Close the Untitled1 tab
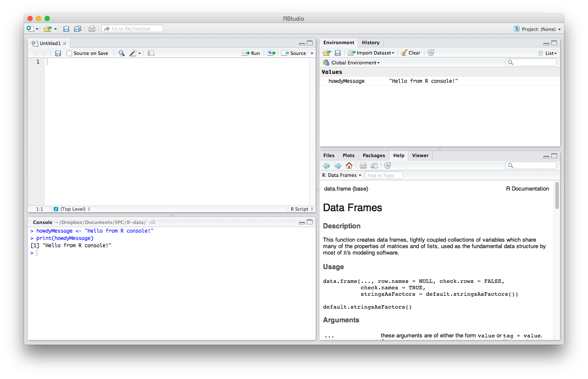Screen dimensions: 588x379 (65, 43)
